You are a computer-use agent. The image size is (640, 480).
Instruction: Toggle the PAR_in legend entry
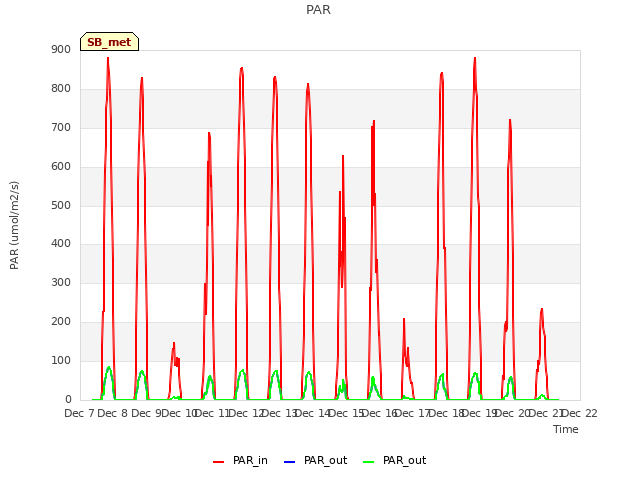[240, 460]
